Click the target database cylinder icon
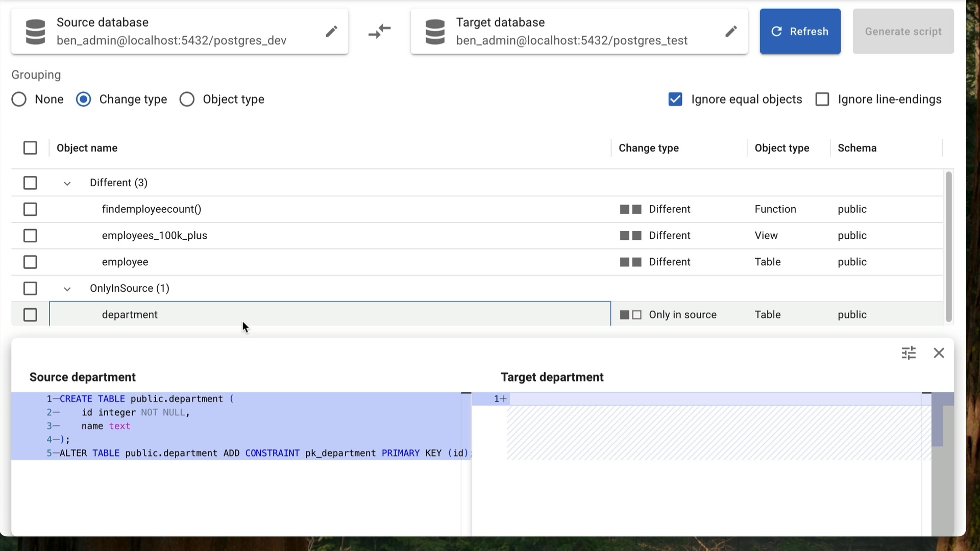Screen dimensions: 980x551 tap(435, 32)
